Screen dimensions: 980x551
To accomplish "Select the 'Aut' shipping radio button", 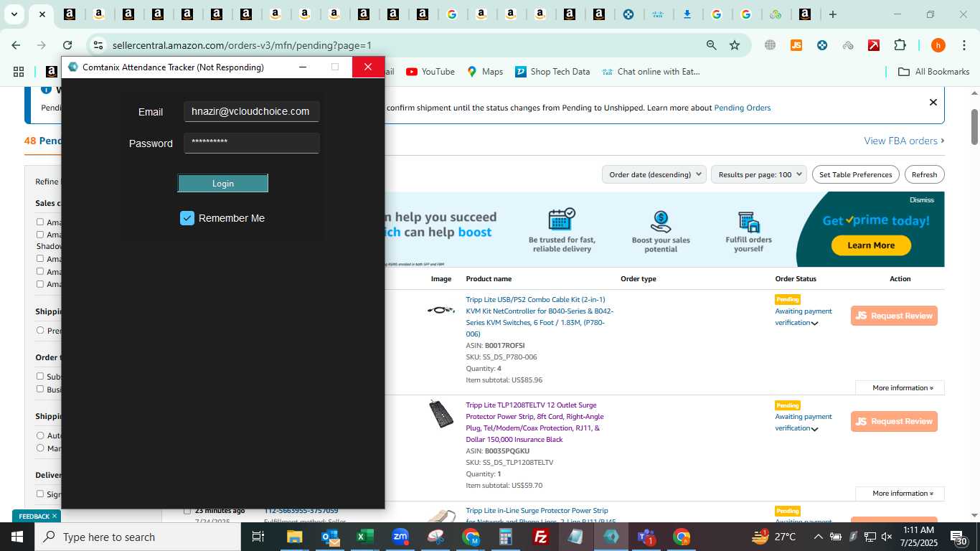I will click(x=40, y=435).
